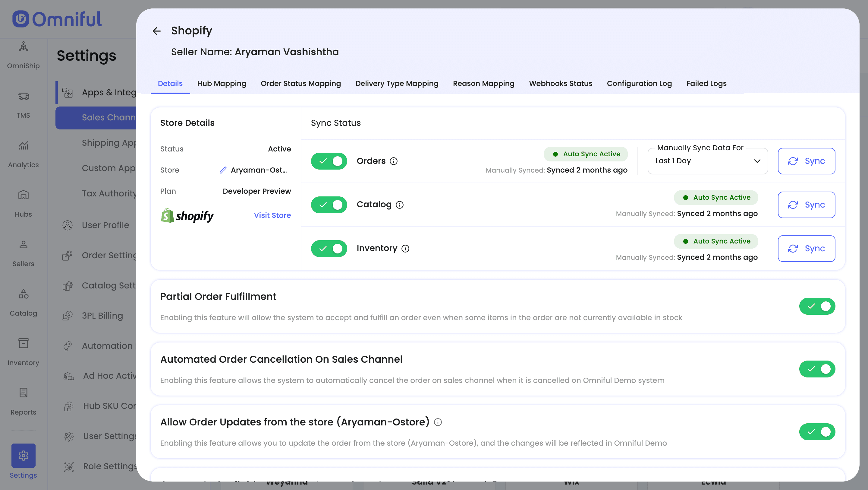Click the info icon beside Inventory

click(x=405, y=249)
